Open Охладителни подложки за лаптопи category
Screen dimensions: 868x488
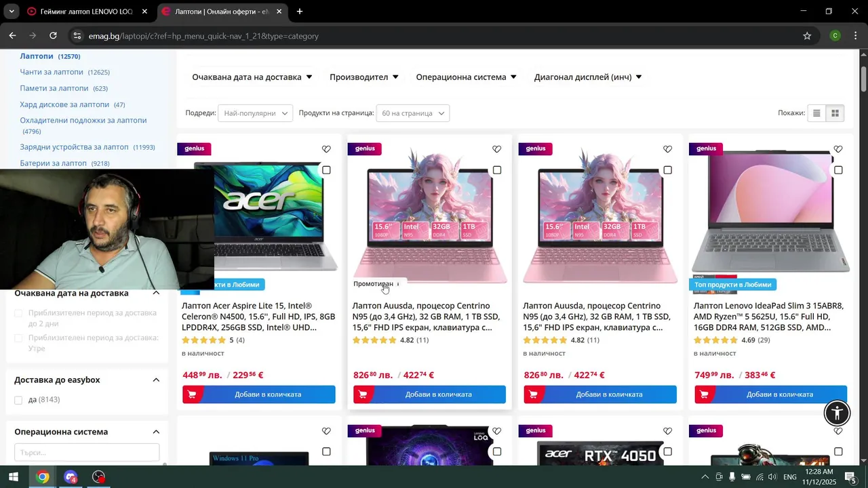point(83,121)
